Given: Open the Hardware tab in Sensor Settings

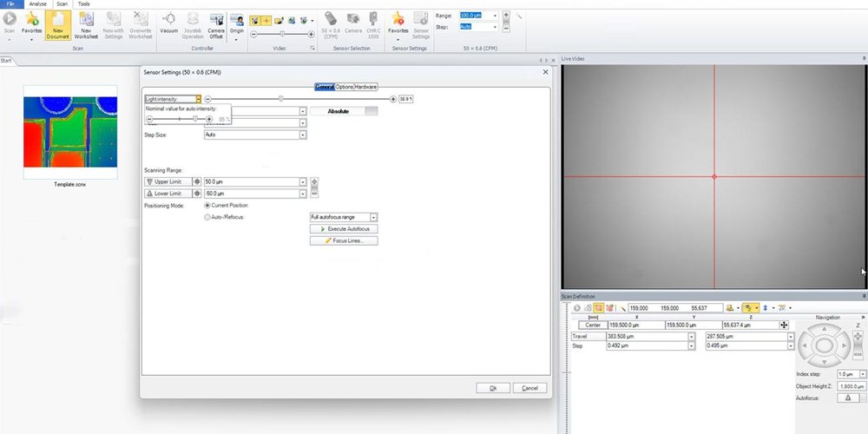Looking at the screenshot, I should [x=365, y=87].
